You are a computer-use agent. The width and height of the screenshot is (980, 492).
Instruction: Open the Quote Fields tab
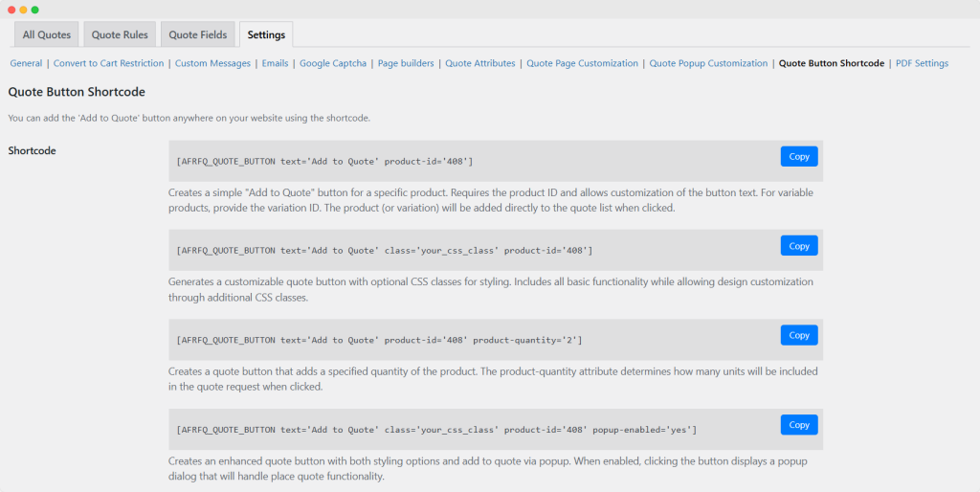[x=197, y=34]
